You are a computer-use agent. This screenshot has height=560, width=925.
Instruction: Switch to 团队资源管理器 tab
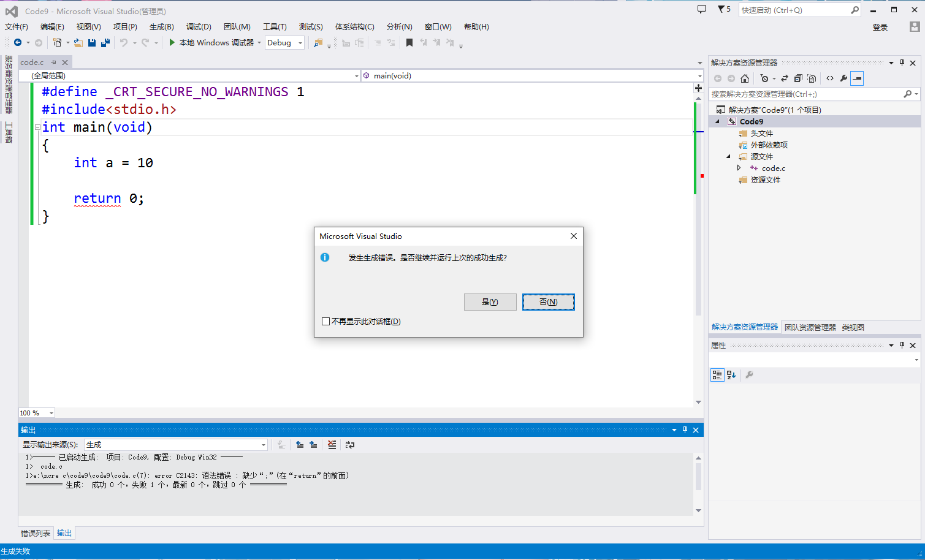click(x=810, y=327)
